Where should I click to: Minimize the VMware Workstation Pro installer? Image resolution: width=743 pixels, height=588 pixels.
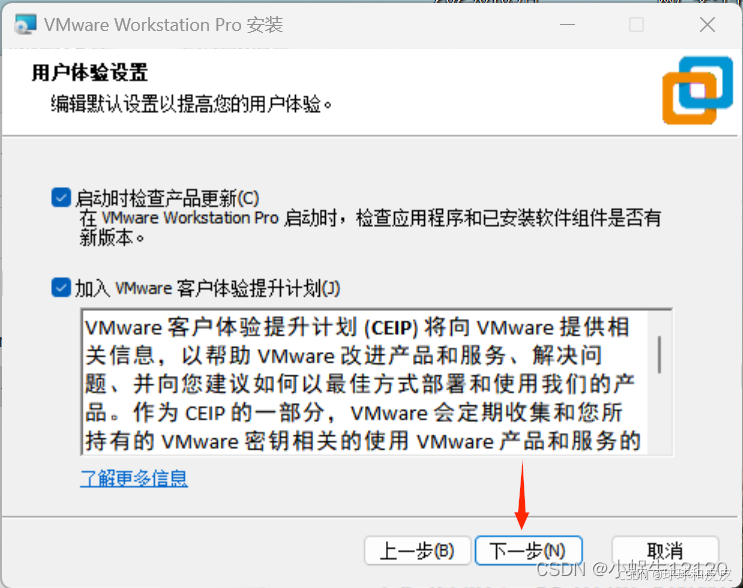(x=567, y=25)
